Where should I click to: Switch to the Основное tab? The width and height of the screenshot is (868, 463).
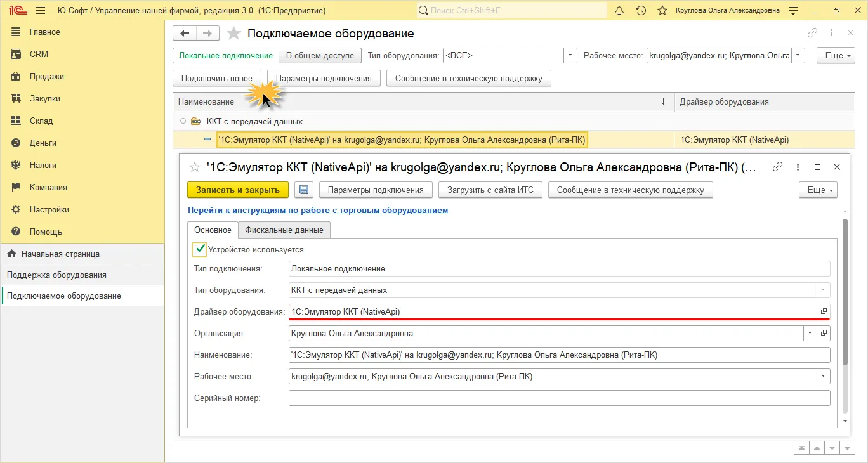pyautogui.click(x=213, y=230)
